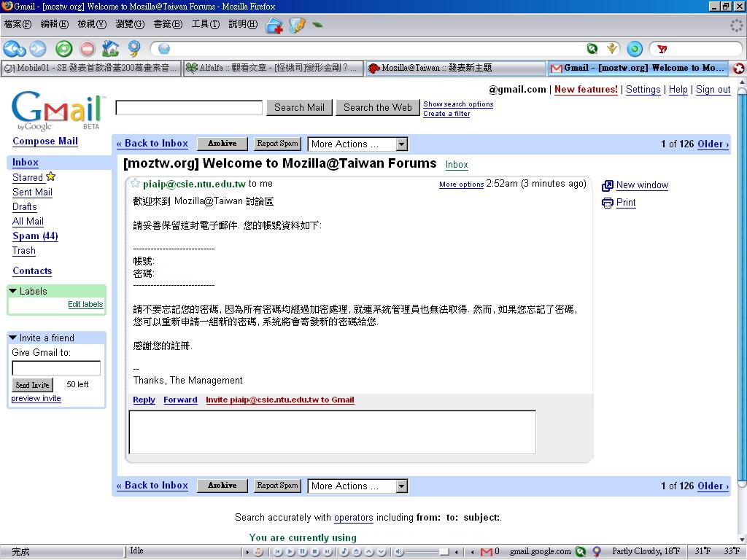Go to the Home page button

[x=110, y=49]
